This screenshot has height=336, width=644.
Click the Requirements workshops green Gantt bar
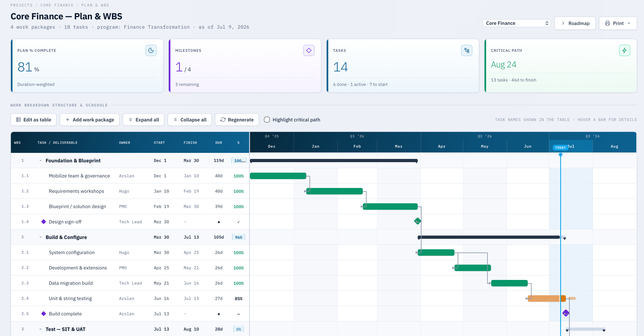334,191
